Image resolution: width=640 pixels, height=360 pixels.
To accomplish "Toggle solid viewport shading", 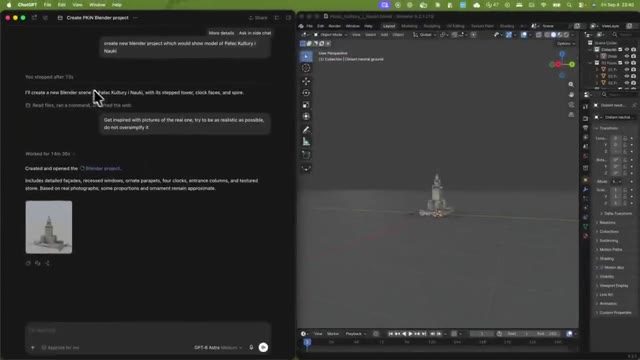I will [x=553, y=35].
